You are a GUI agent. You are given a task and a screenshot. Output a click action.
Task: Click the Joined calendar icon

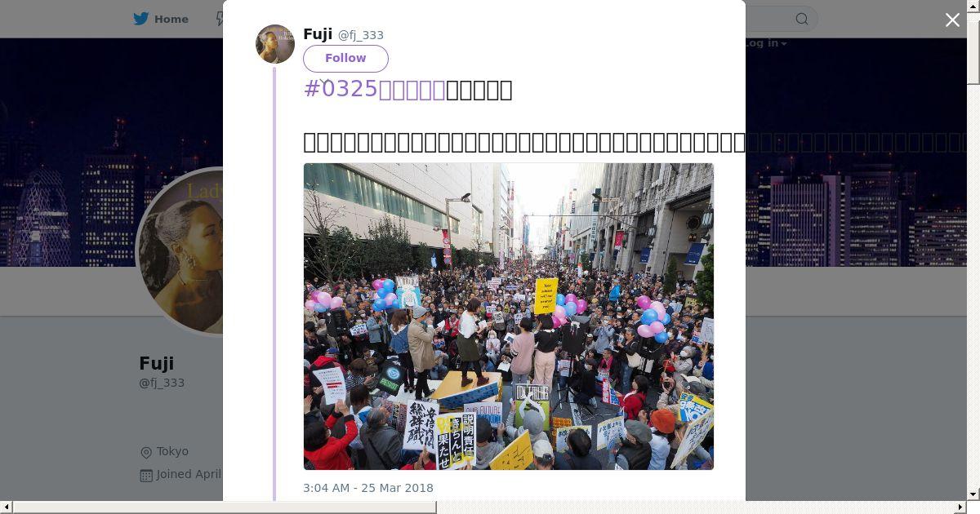coord(146,475)
